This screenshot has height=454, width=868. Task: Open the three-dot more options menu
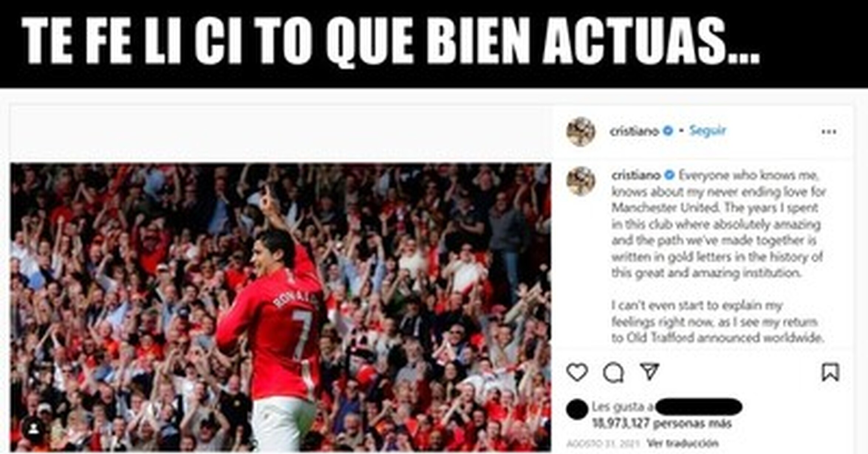point(829,132)
